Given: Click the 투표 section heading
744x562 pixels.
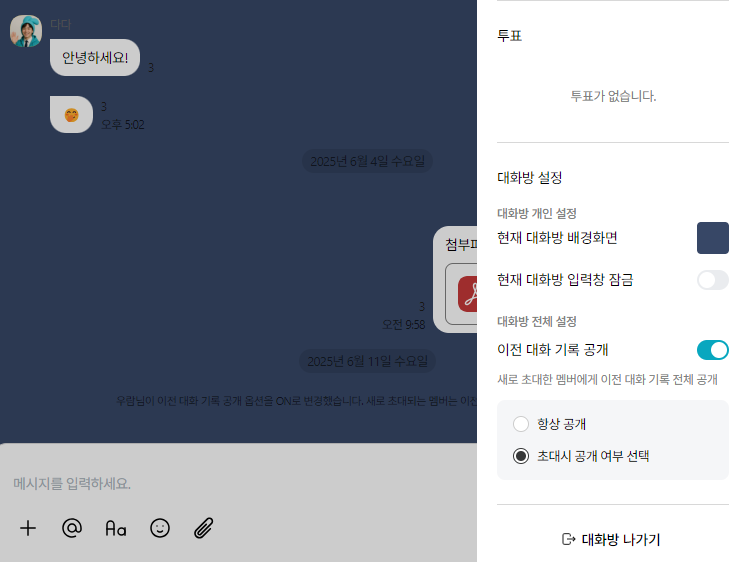Looking at the screenshot, I should 509,36.
